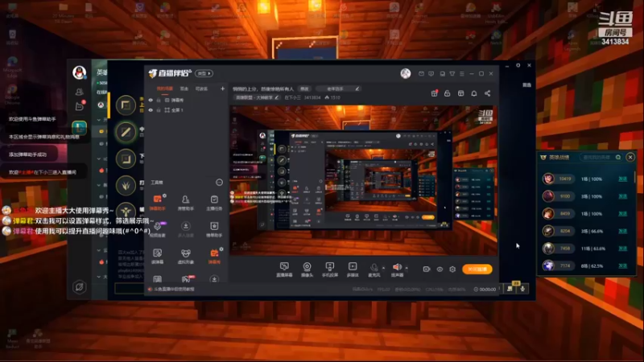Collapse the 工具箱 toolbox section
644x362 pixels.
point(219,183)
